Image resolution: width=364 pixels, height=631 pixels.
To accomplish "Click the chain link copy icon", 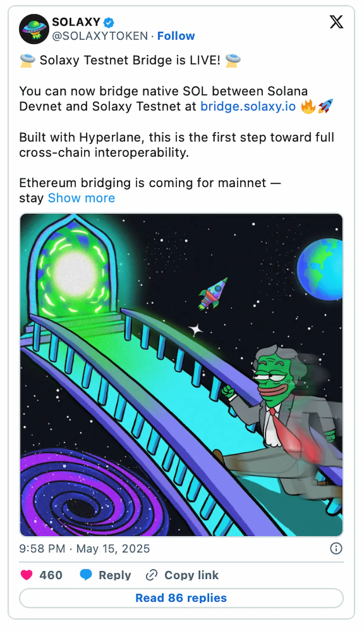I will coord(151,575).
